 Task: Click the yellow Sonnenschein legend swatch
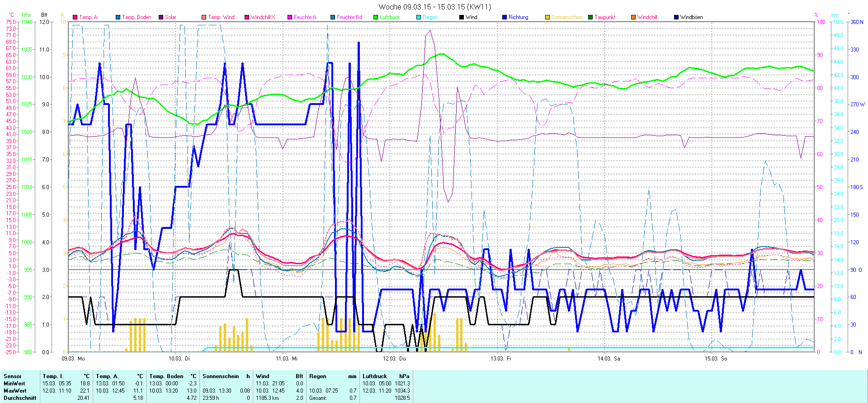click(x=547, y=17)
